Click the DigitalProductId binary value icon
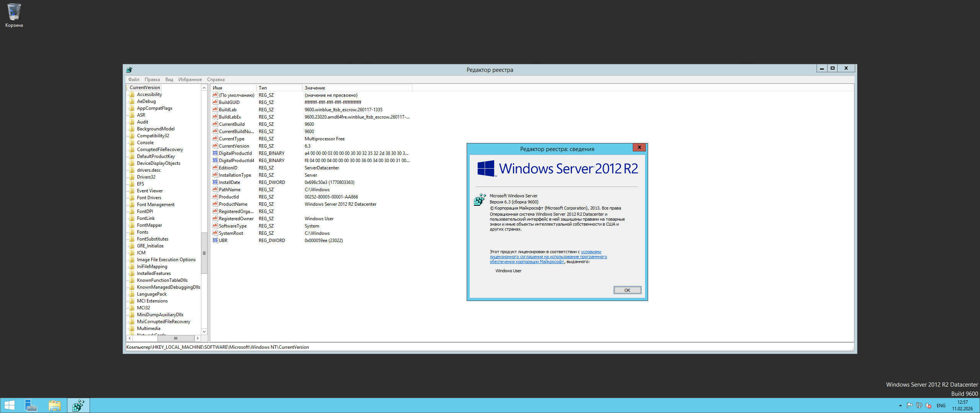This screenshot has height=413, width=980. coord(215,153)
